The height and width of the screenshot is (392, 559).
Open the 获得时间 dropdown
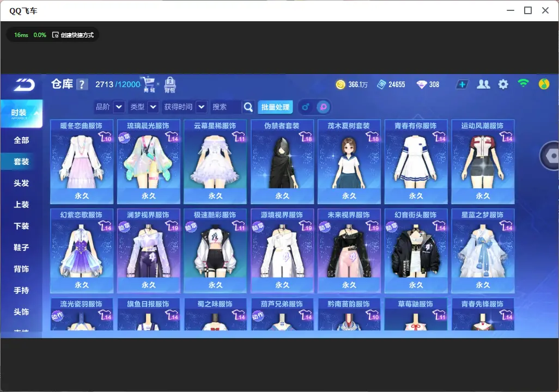(x=185, y=107)
